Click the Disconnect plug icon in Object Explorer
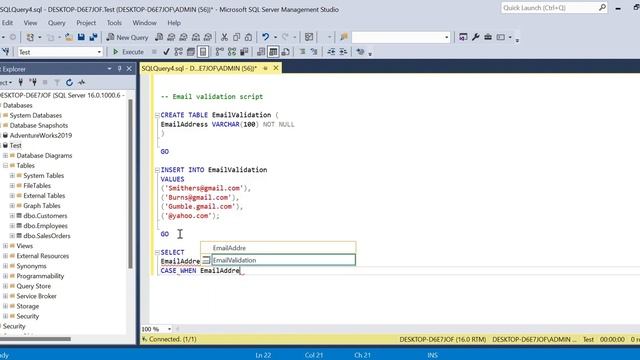Screen dimensions: 640x360 [x=33, y=82]
